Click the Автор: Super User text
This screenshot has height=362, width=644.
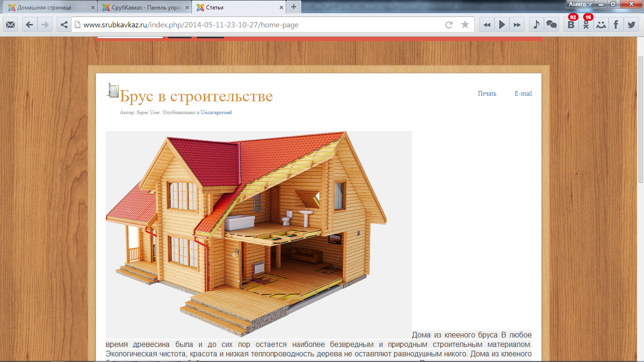[140, 113]
